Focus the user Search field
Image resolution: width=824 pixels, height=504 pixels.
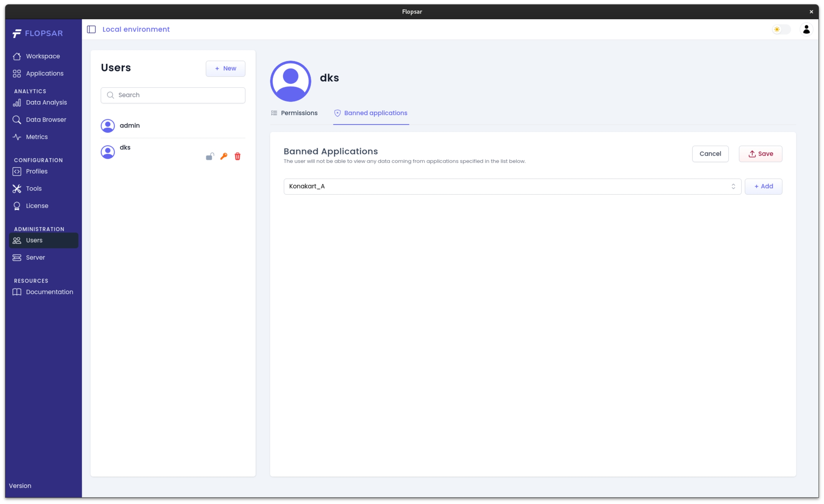[x=173, y=95]
